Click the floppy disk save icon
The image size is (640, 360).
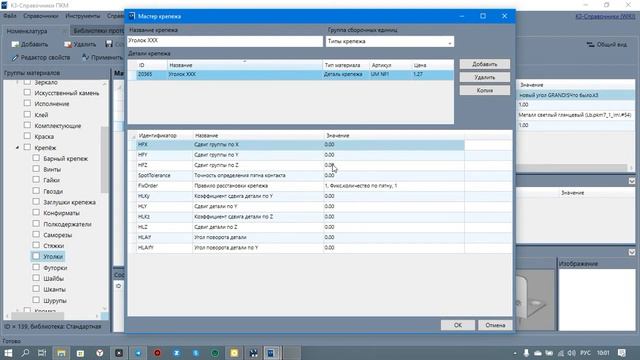109,44
